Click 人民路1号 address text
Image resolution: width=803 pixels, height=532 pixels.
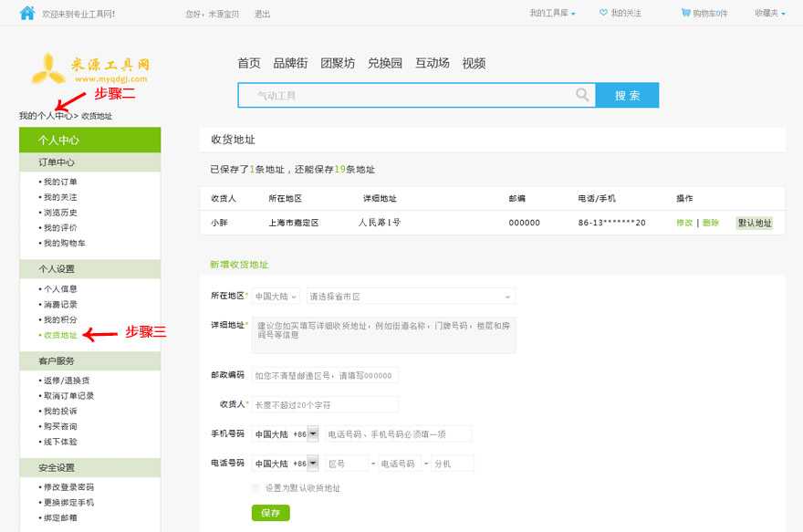click(x=379, y=223)
